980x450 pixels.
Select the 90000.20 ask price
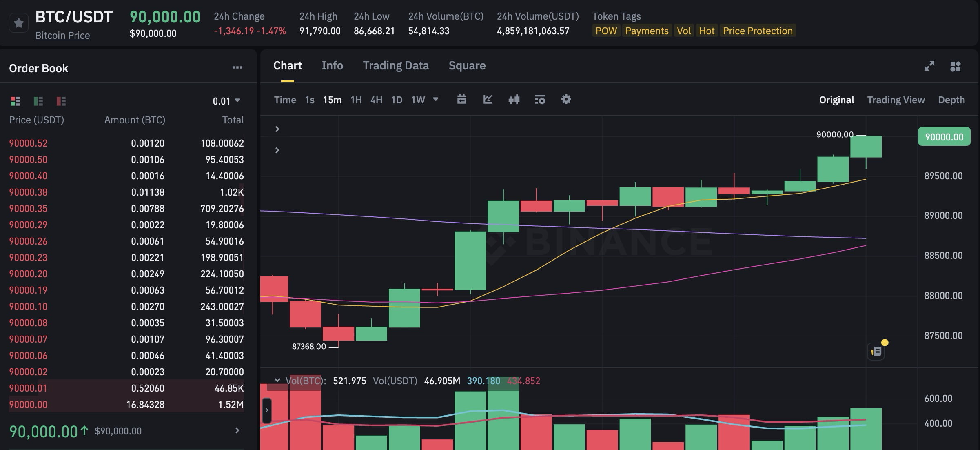pos(28,274)
